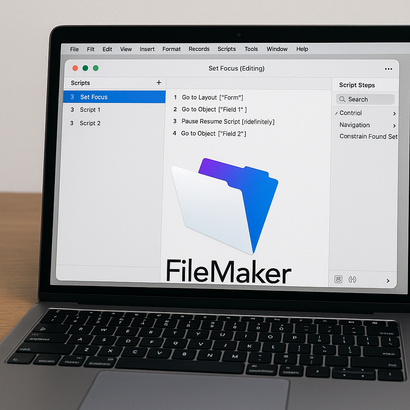Open the View menu

click(126, 49)
